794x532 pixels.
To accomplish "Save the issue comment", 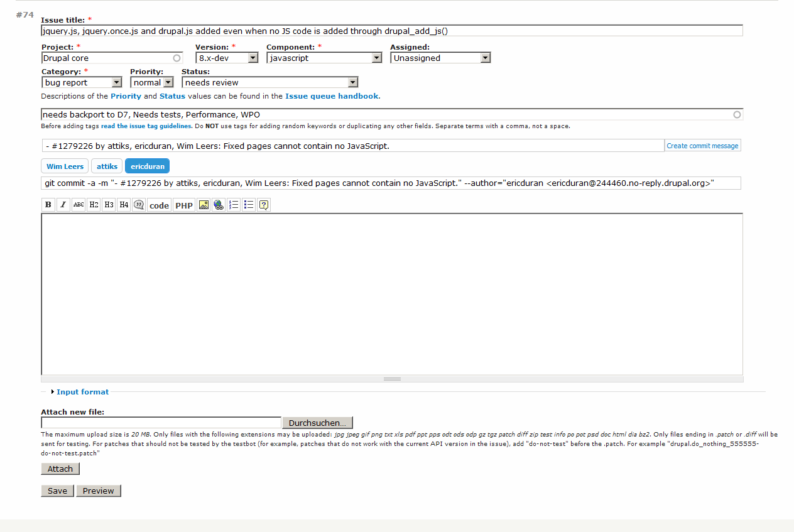I will 57,491.
